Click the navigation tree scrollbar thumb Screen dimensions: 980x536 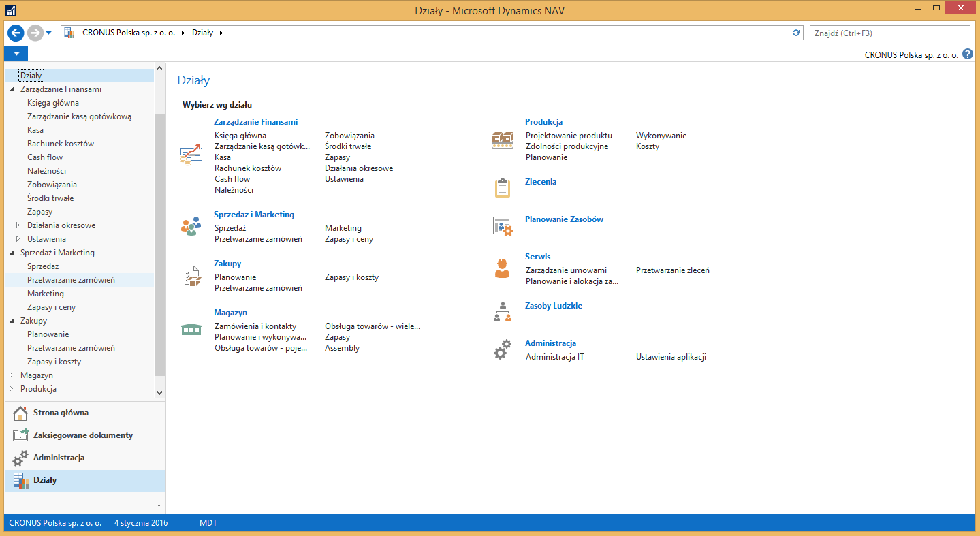point(160,245)
